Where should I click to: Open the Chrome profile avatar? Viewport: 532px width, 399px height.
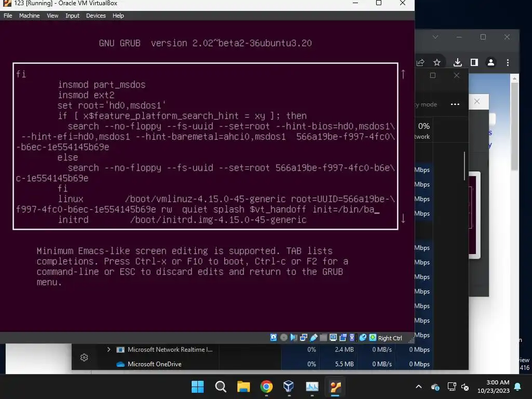[x=491, y=62]
